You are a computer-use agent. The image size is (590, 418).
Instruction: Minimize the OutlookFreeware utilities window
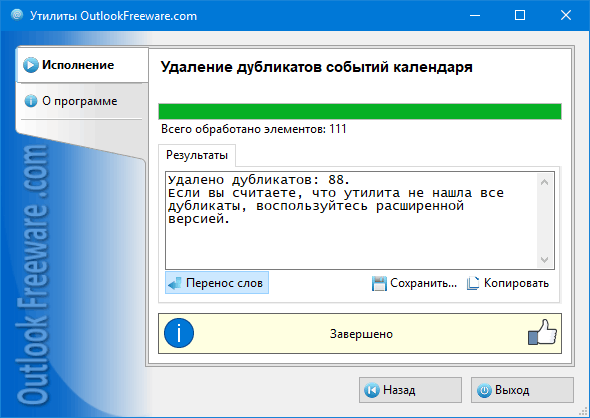coord(475,15)
